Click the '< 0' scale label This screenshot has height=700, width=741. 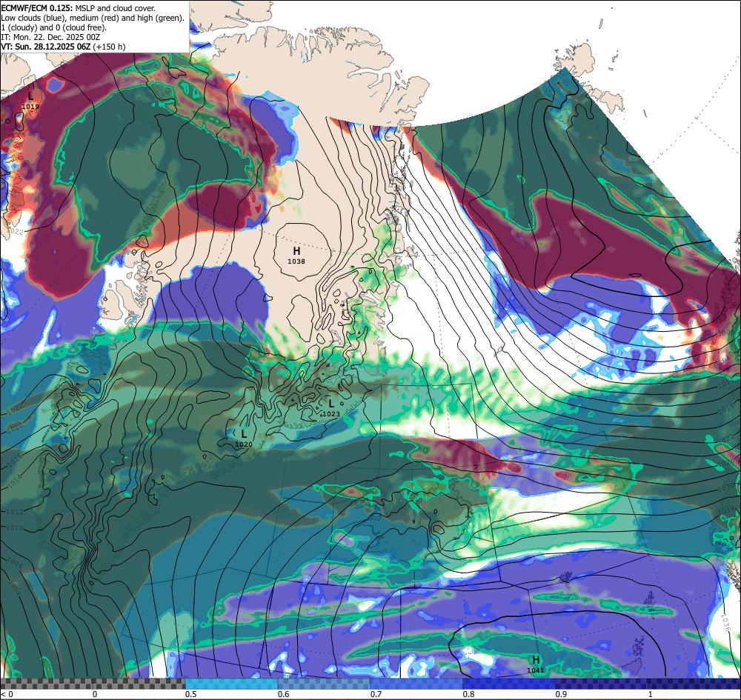(7, 694)
